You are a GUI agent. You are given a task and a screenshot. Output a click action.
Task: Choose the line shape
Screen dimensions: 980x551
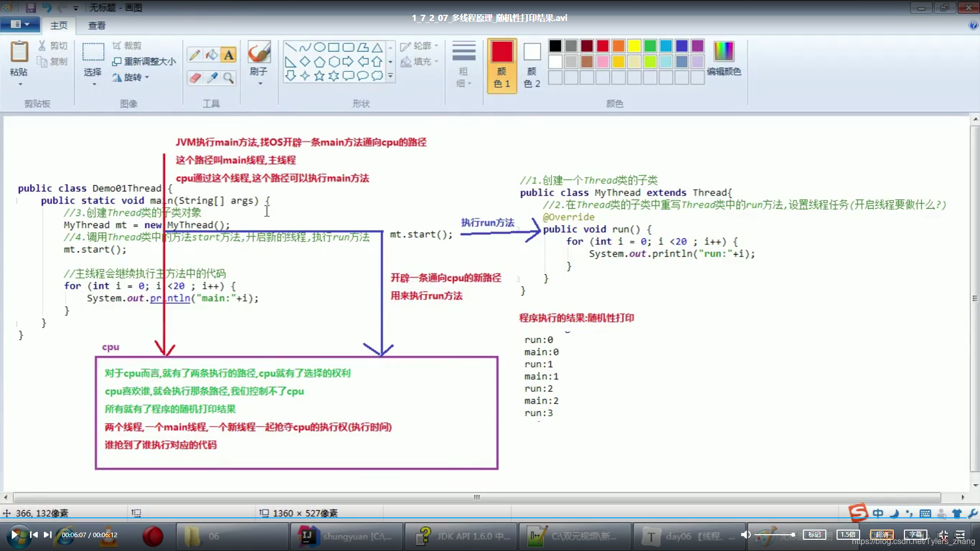[290, 47]
